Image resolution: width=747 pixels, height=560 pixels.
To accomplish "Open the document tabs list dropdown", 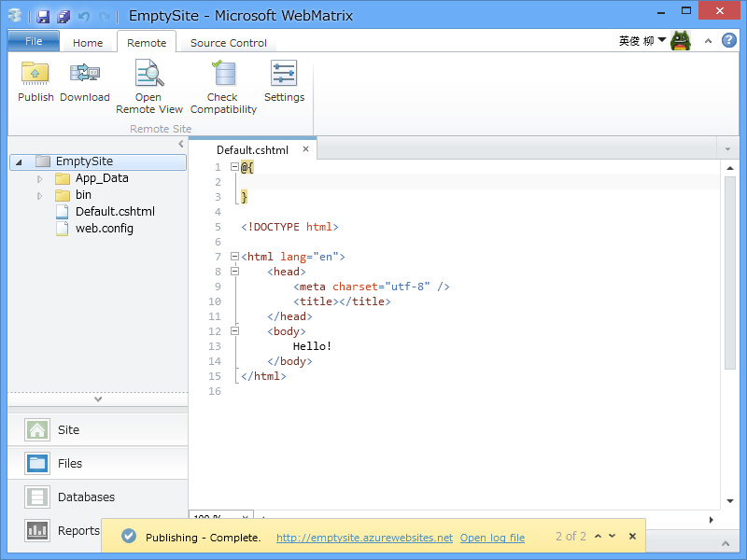I will (727, 149).
